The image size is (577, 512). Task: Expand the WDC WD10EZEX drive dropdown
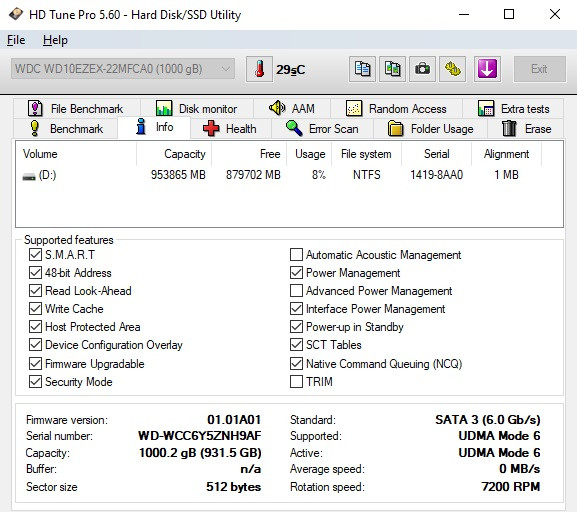click(x=123, y=69)
